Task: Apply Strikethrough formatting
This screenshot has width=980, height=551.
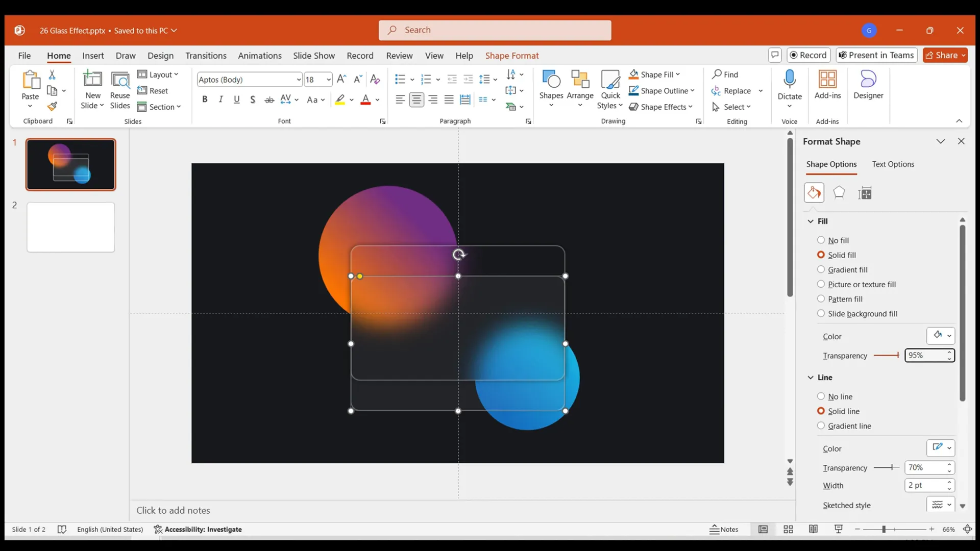Action: click(x=269, y=99)
